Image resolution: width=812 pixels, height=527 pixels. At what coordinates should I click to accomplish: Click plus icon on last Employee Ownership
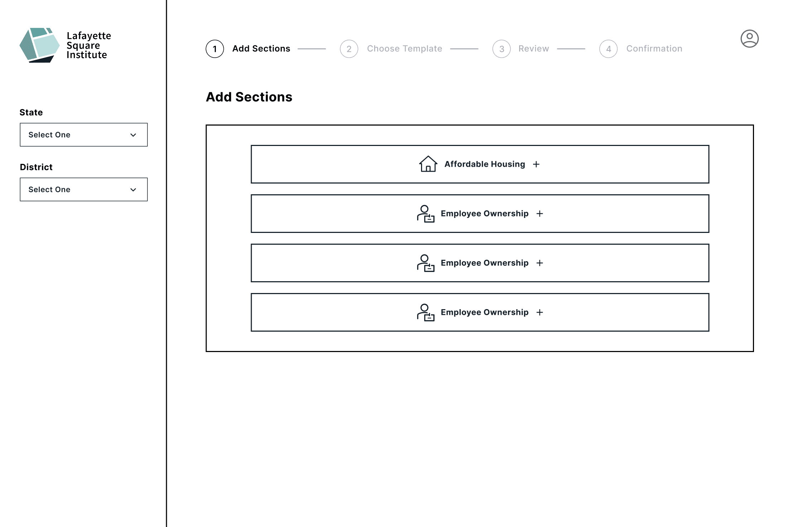click(540, 312)
